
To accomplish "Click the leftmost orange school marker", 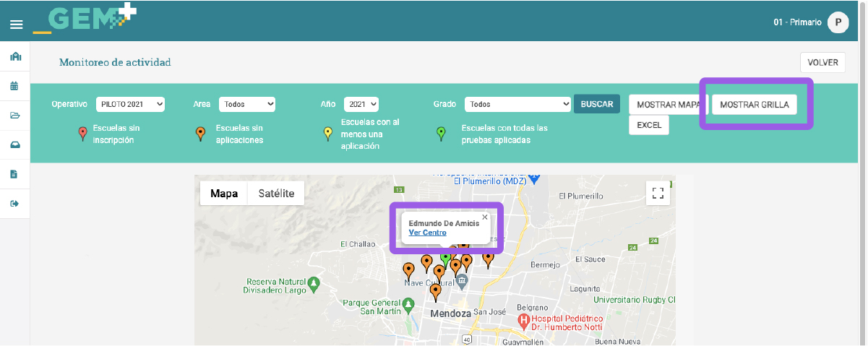I will tap(409, 271).
